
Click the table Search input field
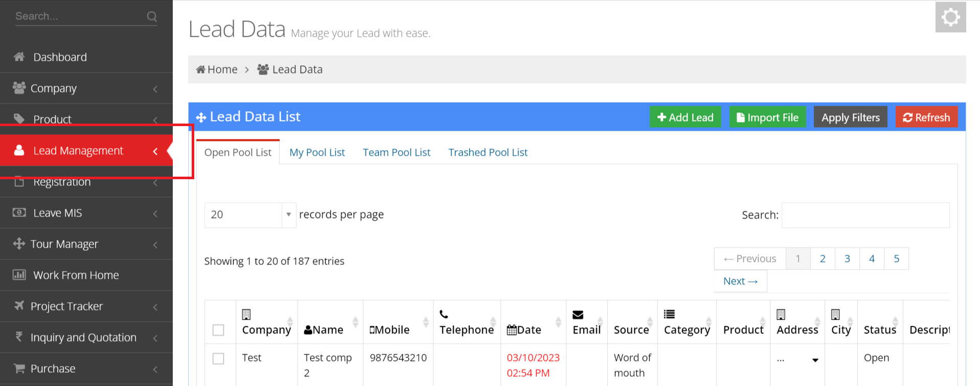coord(865,215)
